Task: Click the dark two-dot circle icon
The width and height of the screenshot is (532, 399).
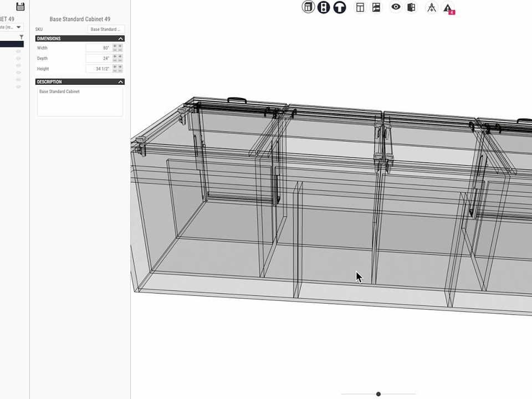Action: tap(324, 7)
